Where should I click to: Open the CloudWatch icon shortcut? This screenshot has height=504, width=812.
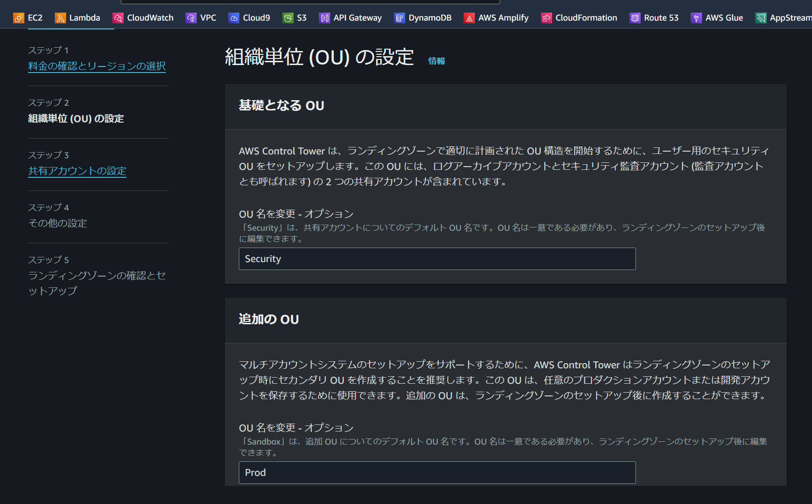(118, 18)
